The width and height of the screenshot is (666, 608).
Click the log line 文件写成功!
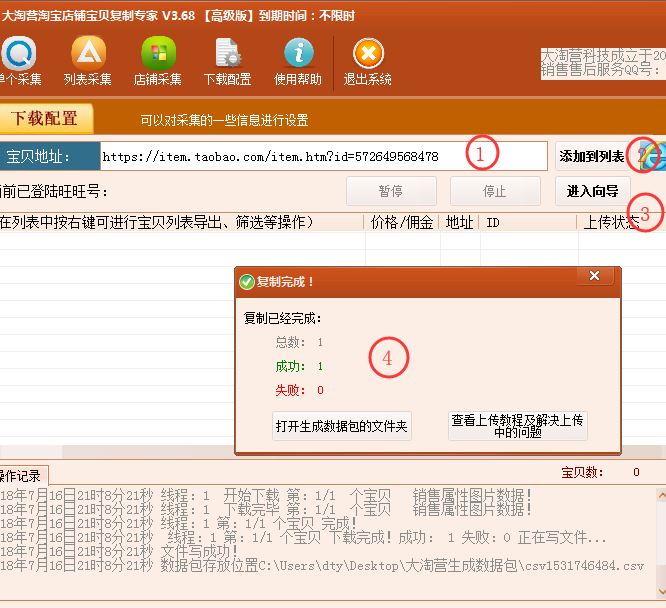pos(119,551)
